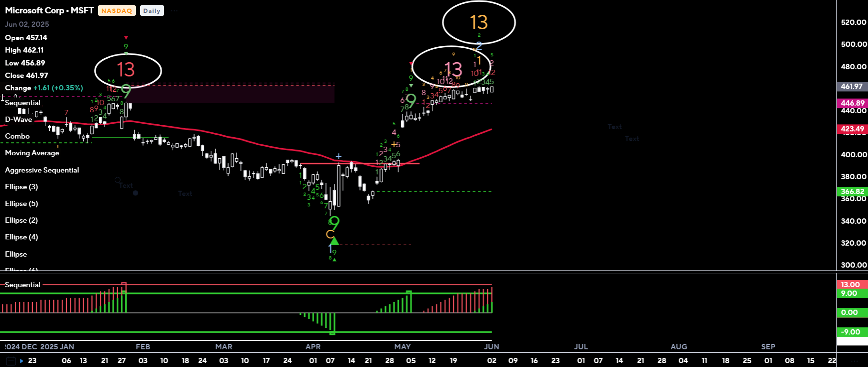Click the red 423.49 moving average price tag
Image resolution: width=868 pixels, height=367 pixels.
pos(853,129)
